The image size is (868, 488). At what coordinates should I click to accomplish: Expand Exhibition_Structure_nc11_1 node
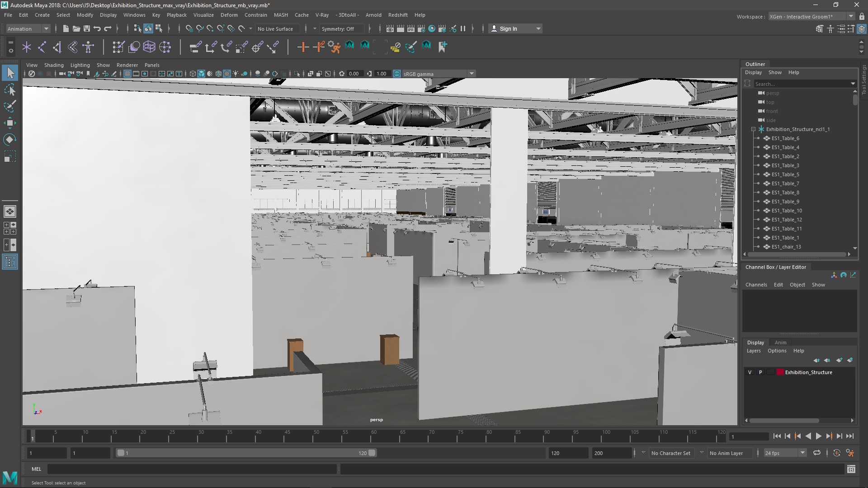(x=752, y=129)
